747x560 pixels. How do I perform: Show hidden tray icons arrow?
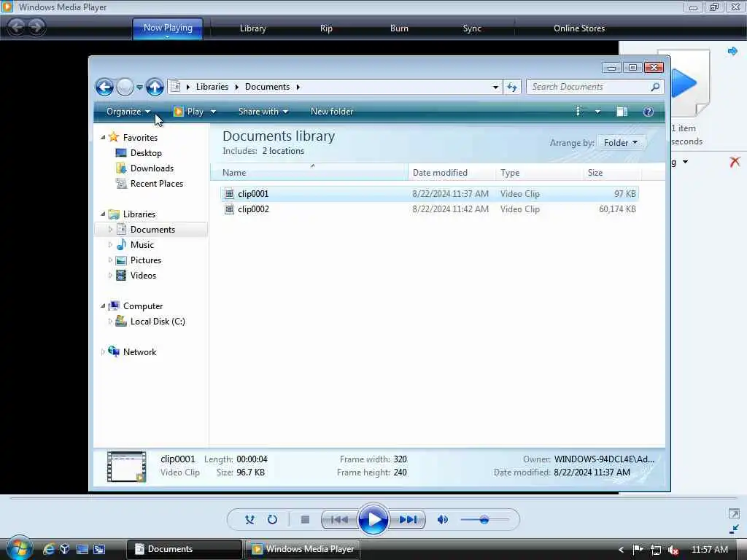(621, 550)
